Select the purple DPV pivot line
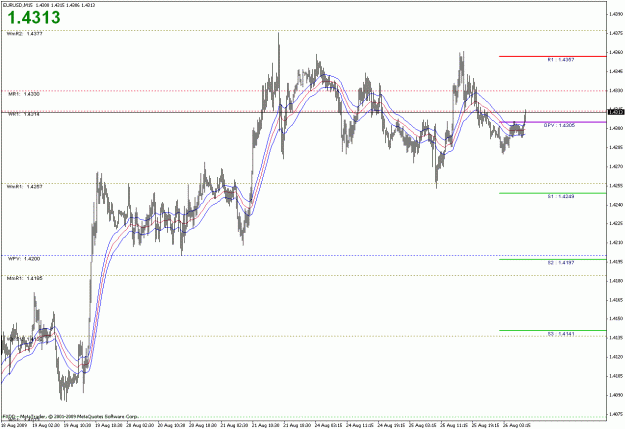This screenshot has height=429, width=625. click(553, 122)
